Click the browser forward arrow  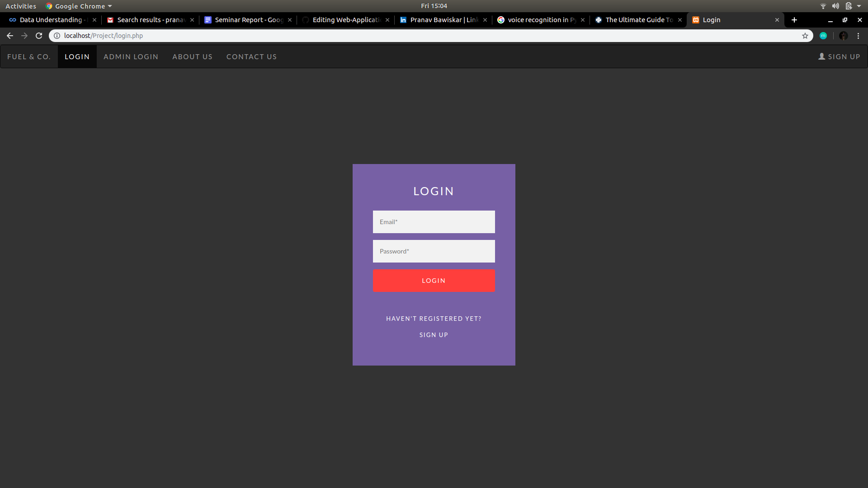click(24, 36)
